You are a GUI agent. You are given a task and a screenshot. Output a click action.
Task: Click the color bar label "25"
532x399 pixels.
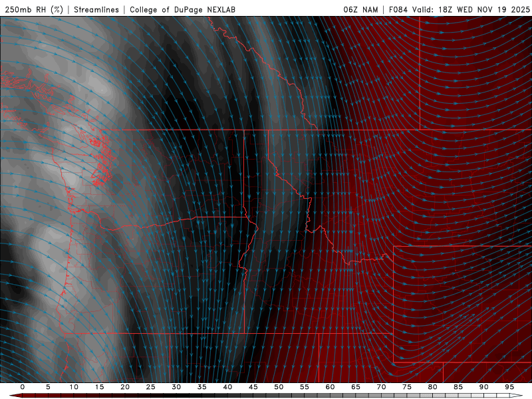[151, 387]
